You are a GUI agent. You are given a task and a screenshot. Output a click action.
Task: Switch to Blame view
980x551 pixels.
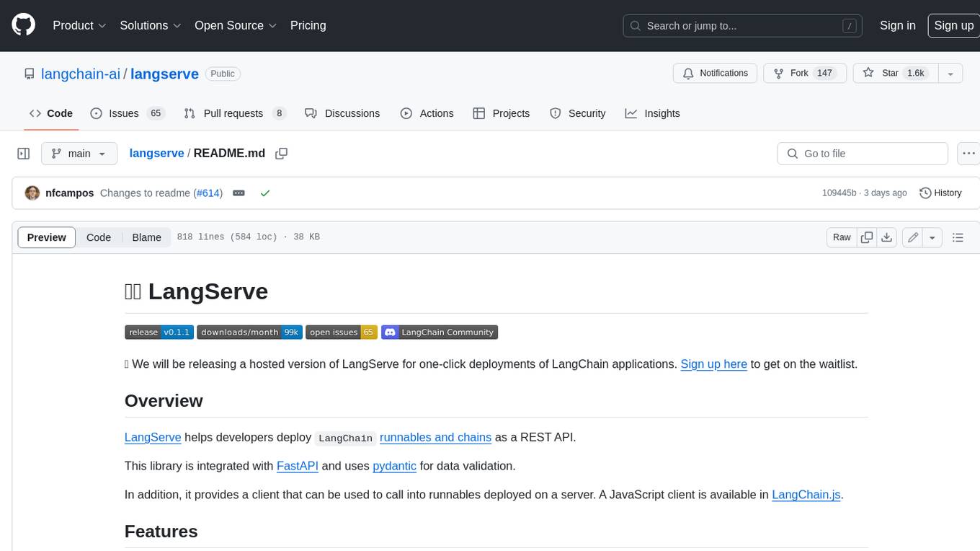tap(146, 237)
